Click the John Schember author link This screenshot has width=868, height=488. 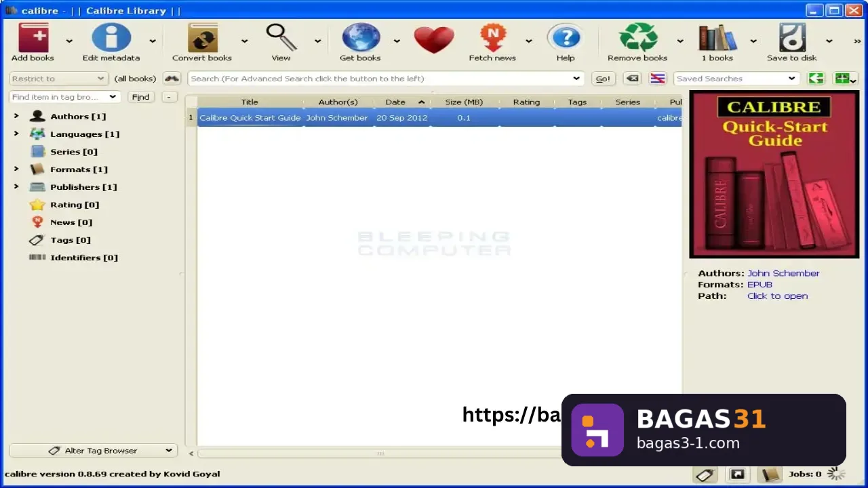pyautogui.click(x=783, y=273)
